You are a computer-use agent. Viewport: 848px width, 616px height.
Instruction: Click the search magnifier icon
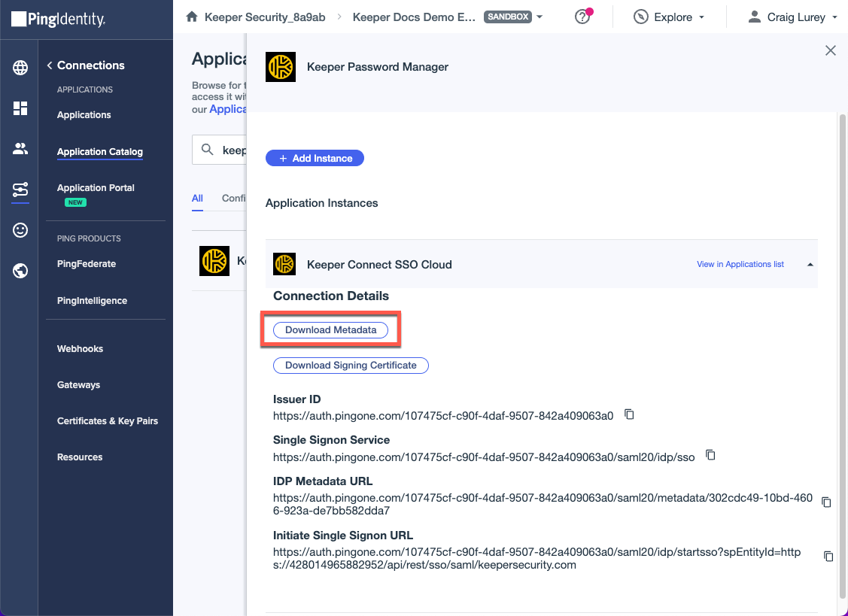(x=207, y=149)
